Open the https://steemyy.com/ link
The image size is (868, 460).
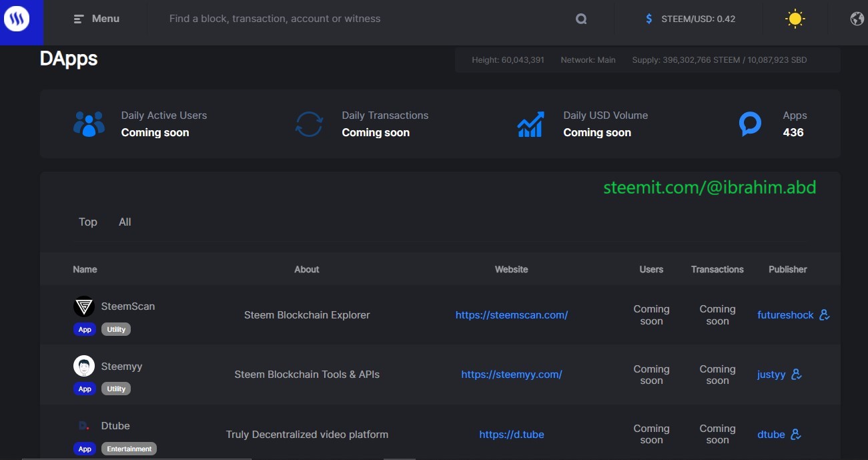512,375
